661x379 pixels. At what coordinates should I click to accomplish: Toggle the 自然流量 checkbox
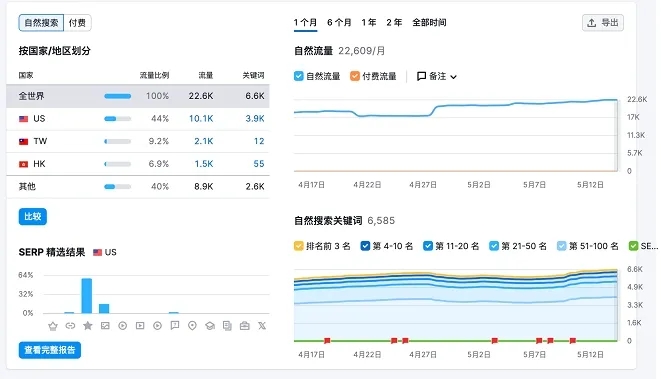(298, 76)
